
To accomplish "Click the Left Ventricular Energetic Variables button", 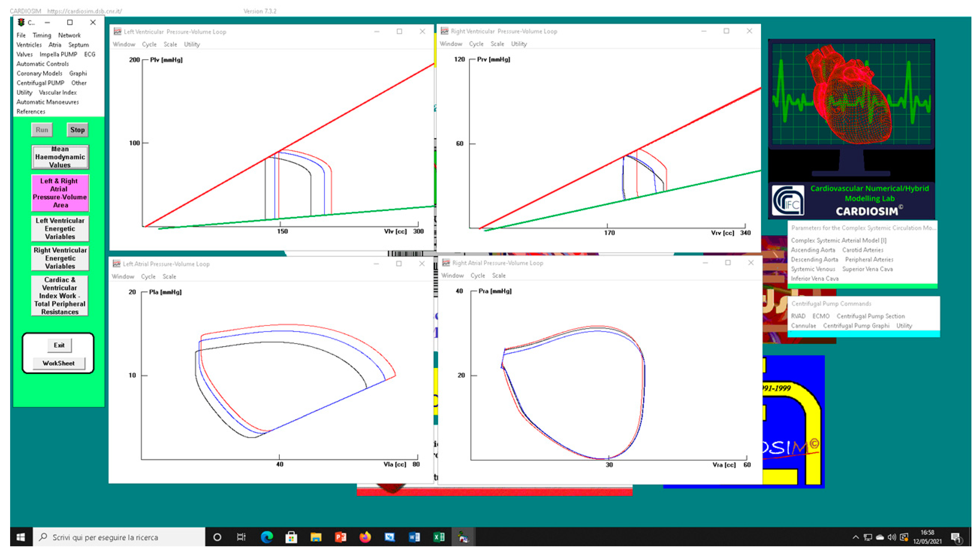I will point(60,229).
